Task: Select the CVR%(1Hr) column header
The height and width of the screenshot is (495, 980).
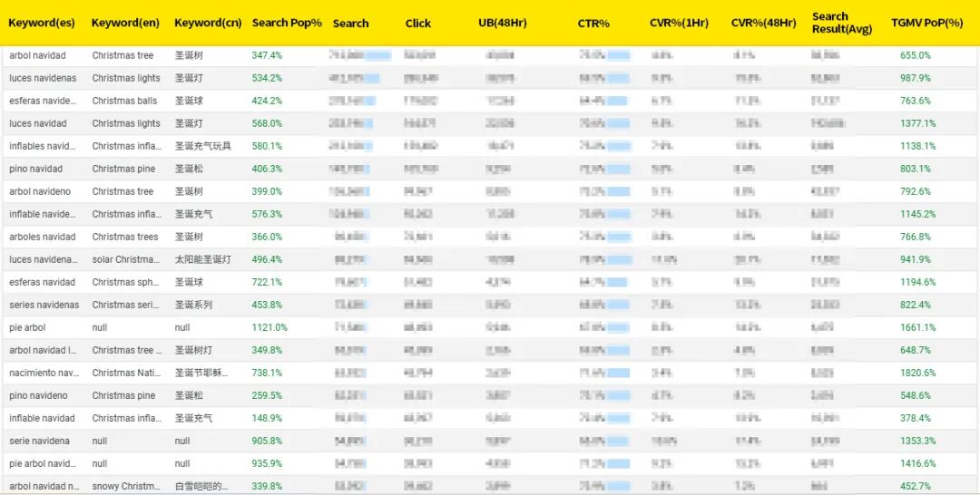Action: click(681, 24)
